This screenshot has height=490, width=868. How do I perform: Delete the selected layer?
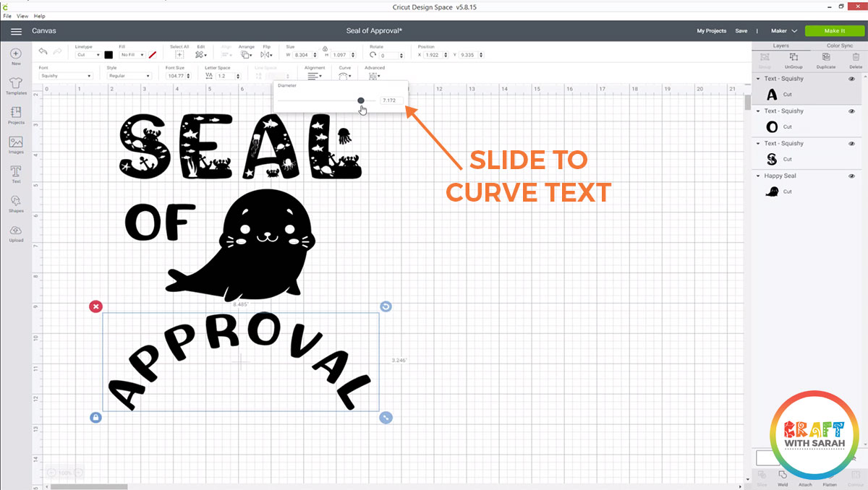856,59
